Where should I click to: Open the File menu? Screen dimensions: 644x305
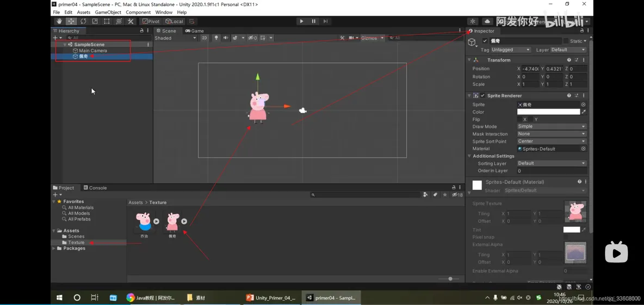click(56, 13)
